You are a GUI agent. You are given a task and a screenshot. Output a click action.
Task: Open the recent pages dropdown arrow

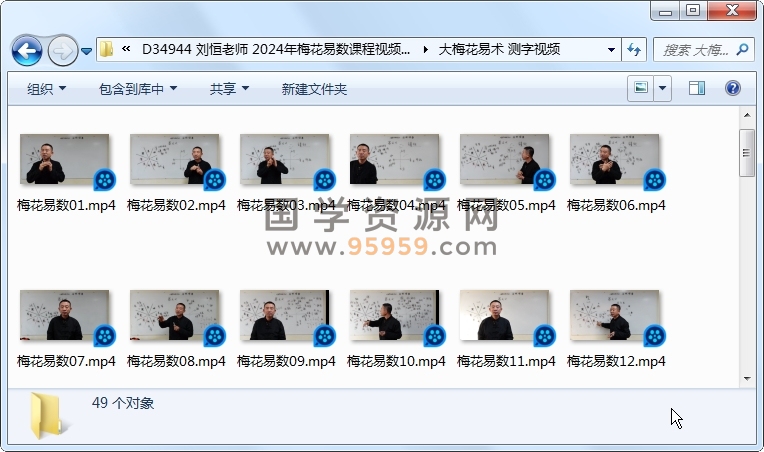(87, 49)
